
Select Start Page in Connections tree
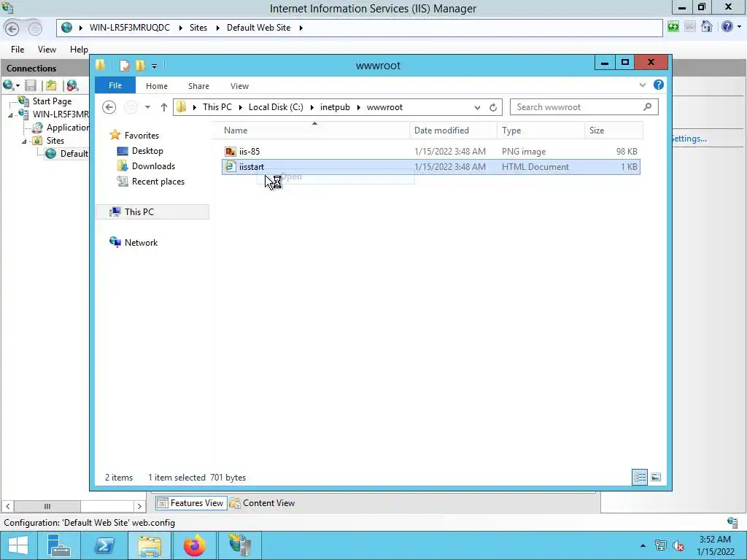[x=52, y=101]
